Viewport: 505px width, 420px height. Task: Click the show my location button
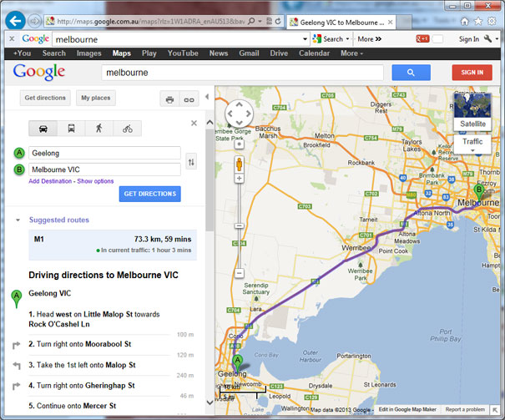[239, 144]
